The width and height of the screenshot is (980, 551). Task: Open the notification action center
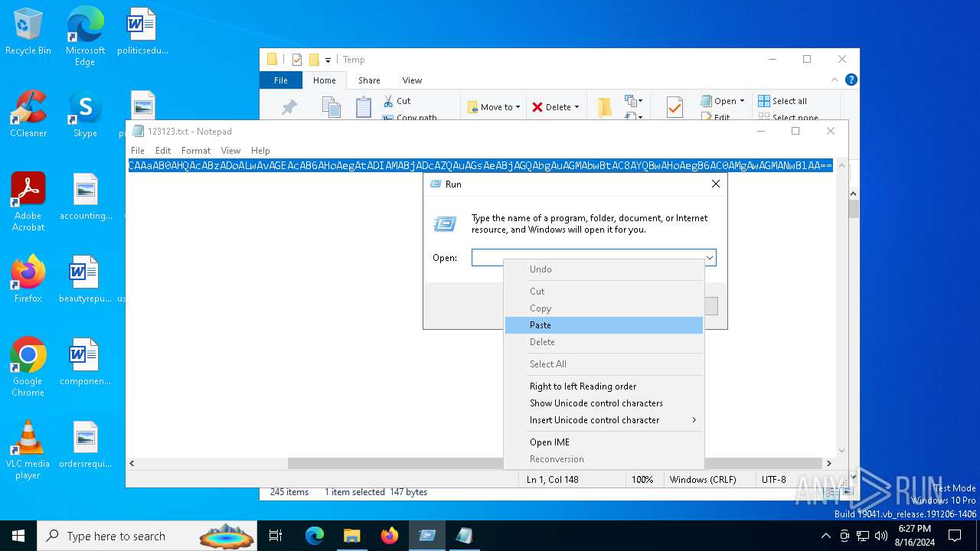[x=955, y=536]
